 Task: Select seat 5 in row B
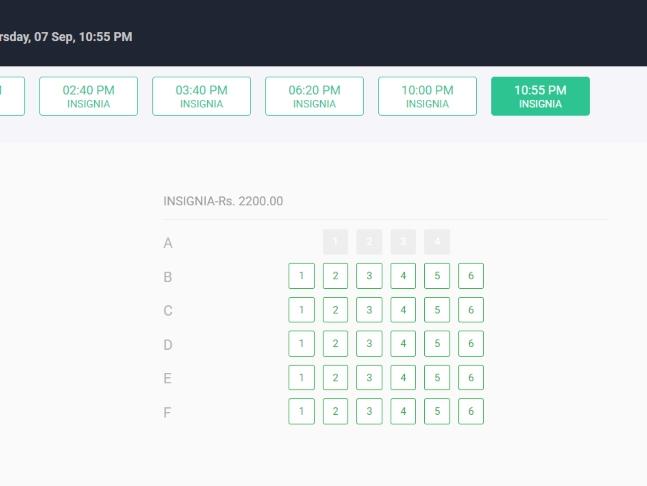point(437,276)
